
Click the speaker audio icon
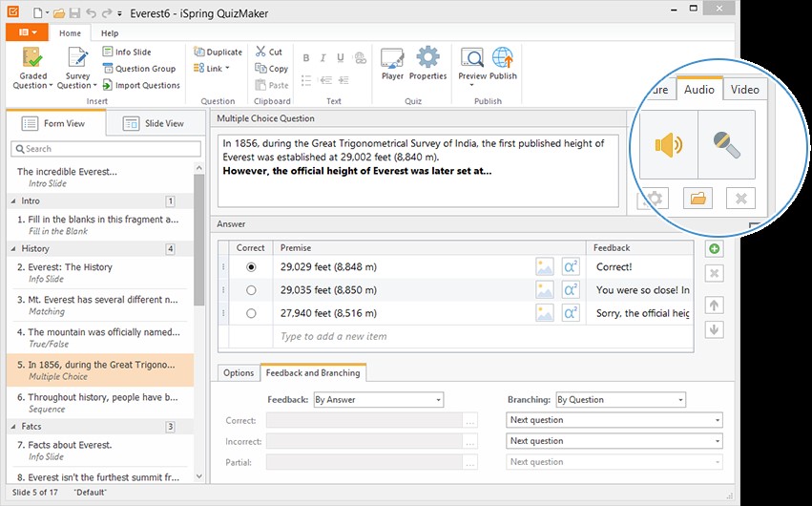click(x=669, y=144)
